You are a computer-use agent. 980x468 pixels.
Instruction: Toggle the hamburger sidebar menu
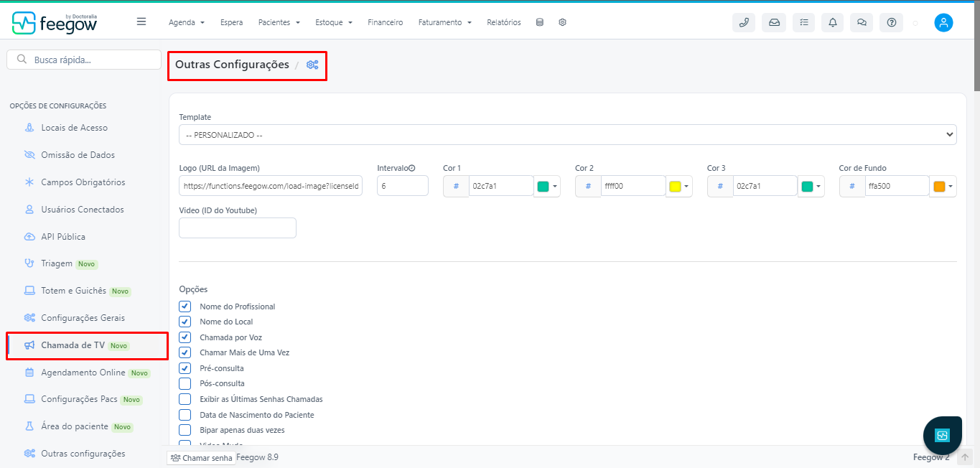coord(141,22)
